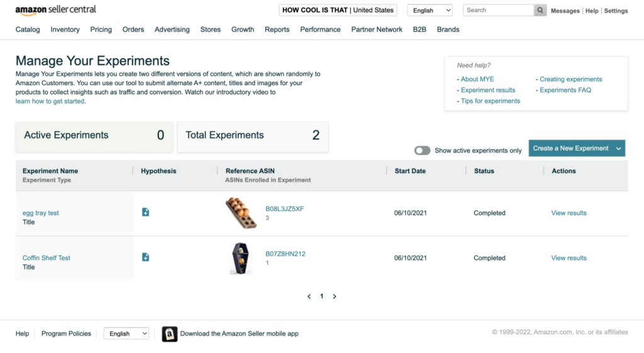Viewport: 644px width, 353px height.
Task: Add hypothesis for Coffin Shelf Test
Action: coord(145,257)
